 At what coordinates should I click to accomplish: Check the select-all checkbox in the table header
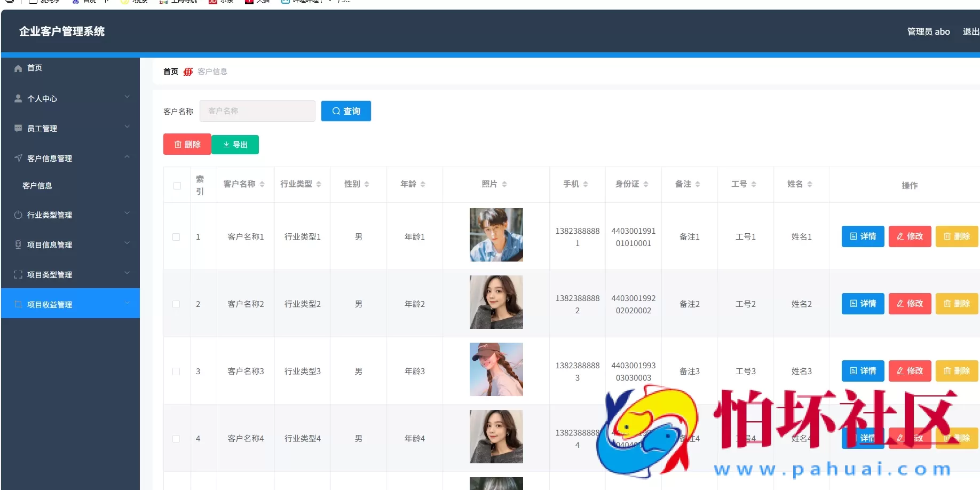176,185
